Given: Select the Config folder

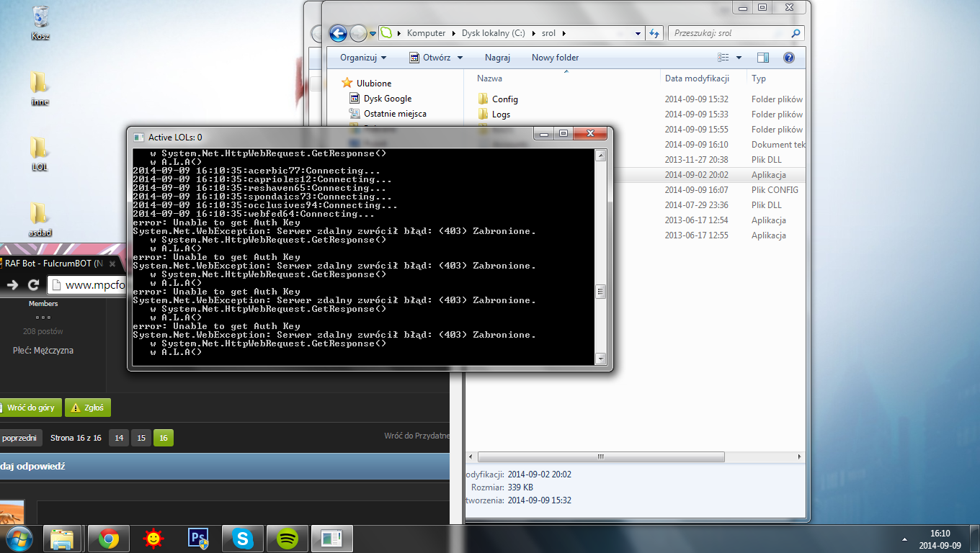Looking at the screenshot, I should pos(498,99).
